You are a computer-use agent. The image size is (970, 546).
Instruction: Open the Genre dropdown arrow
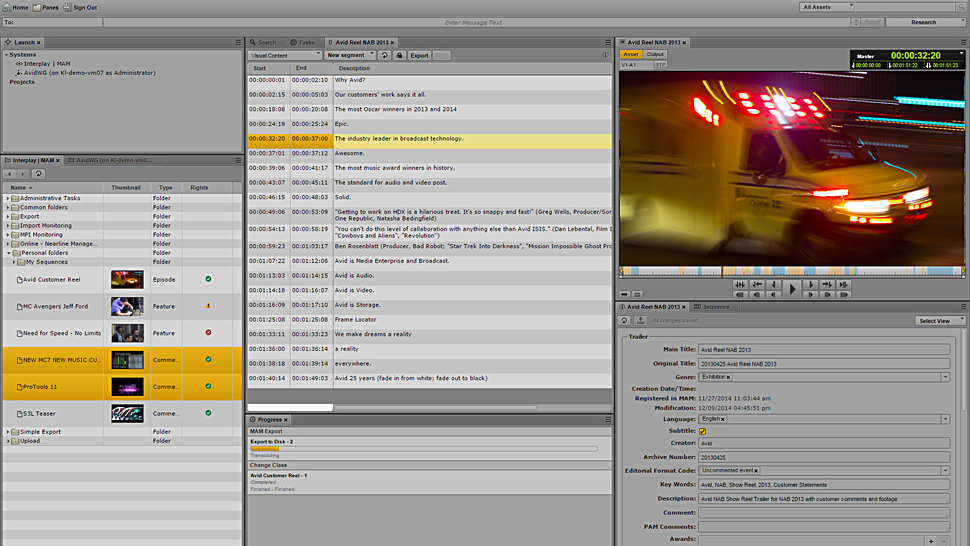945,377
